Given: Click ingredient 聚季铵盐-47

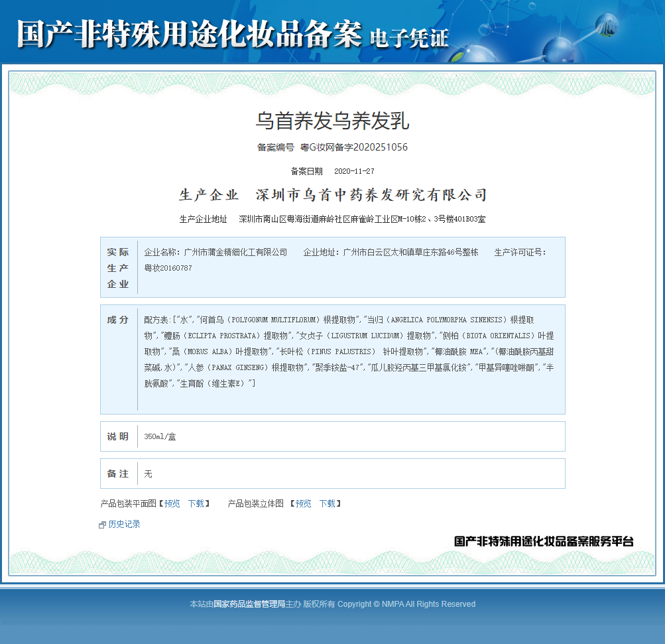Looking at the screenshot, I should point(337,368).
